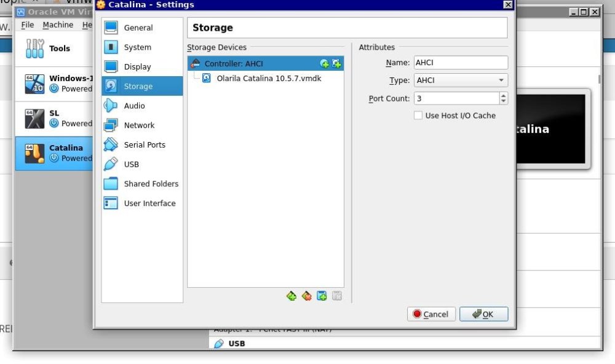Click USB section header in Manager details
615x364 pixels.
click(237, 344)
